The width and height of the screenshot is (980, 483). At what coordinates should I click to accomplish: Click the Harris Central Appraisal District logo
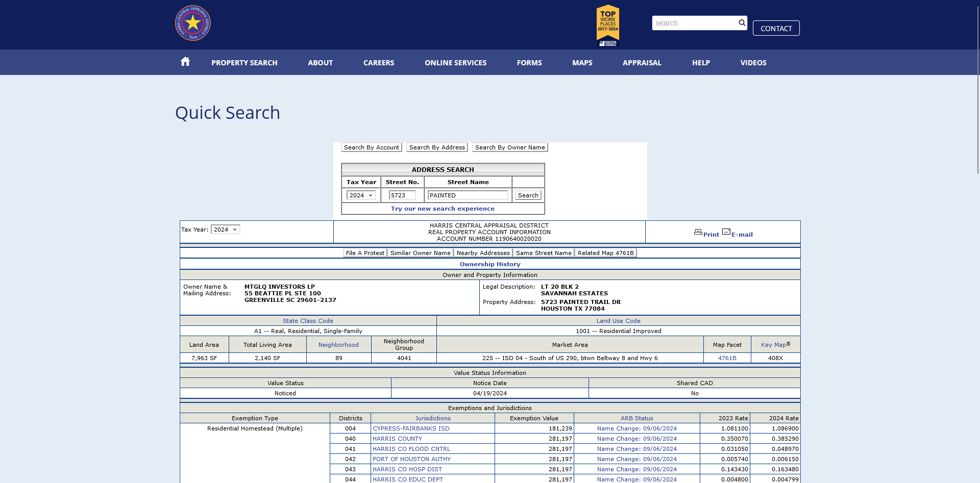[x=193, y=23]
